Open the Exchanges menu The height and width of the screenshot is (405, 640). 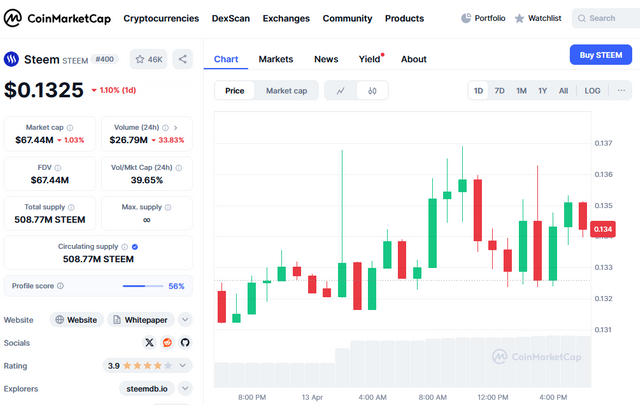tap(286, 18)
